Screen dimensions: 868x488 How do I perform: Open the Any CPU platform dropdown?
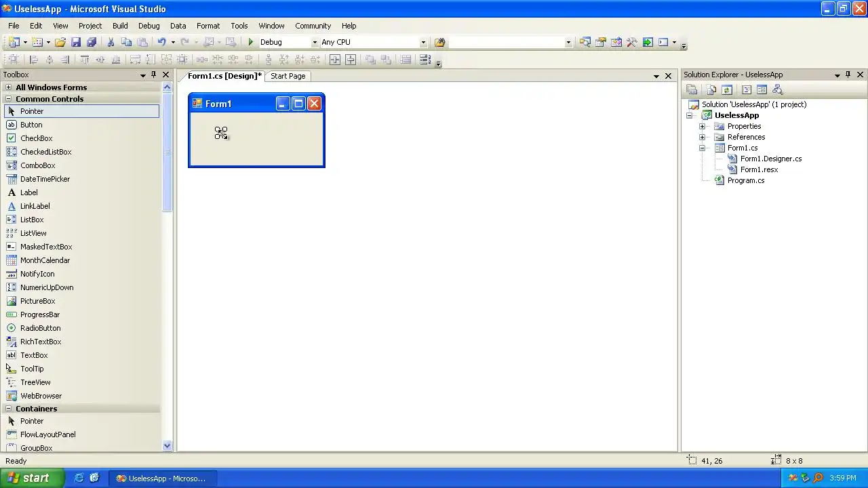423,42
